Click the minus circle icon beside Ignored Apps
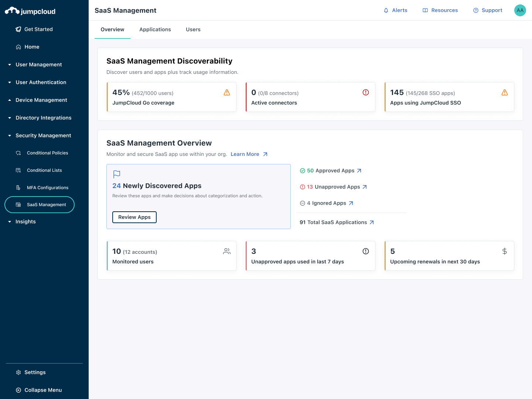The width and height of the screenshot is (532, 399). point(303,203)
